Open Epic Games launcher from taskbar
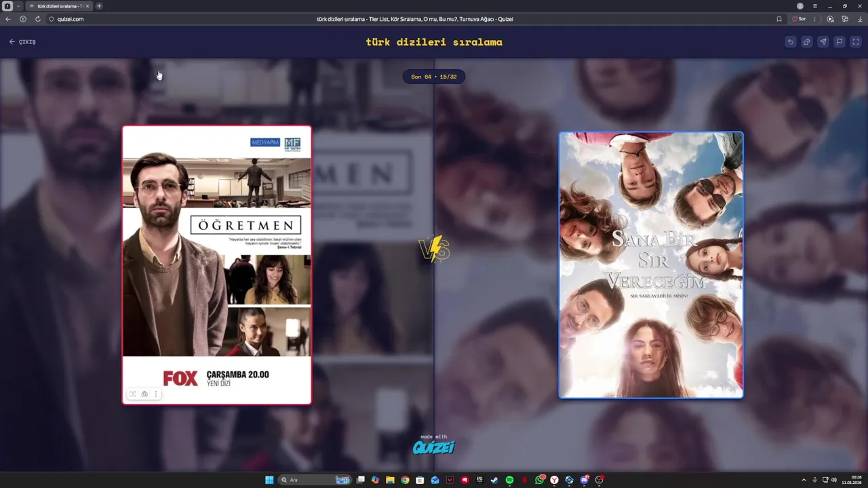 [x=479, y=480]
